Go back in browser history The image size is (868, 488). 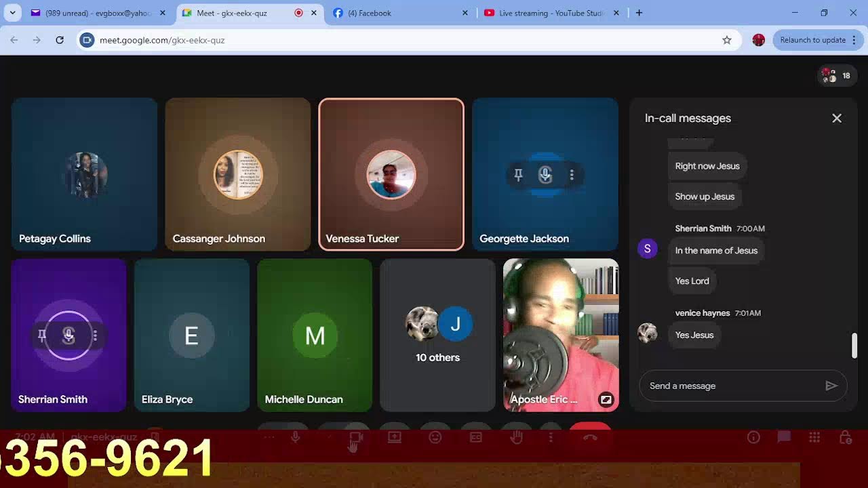tap(14, 40)
